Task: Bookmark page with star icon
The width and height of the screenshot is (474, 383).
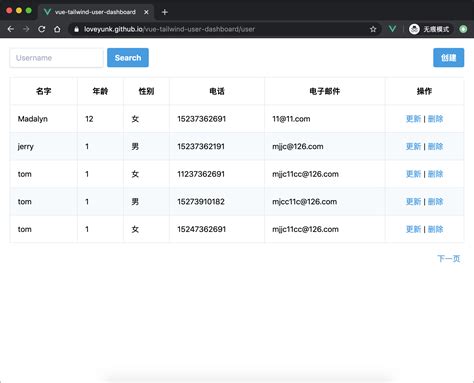Action: (373, 29)
